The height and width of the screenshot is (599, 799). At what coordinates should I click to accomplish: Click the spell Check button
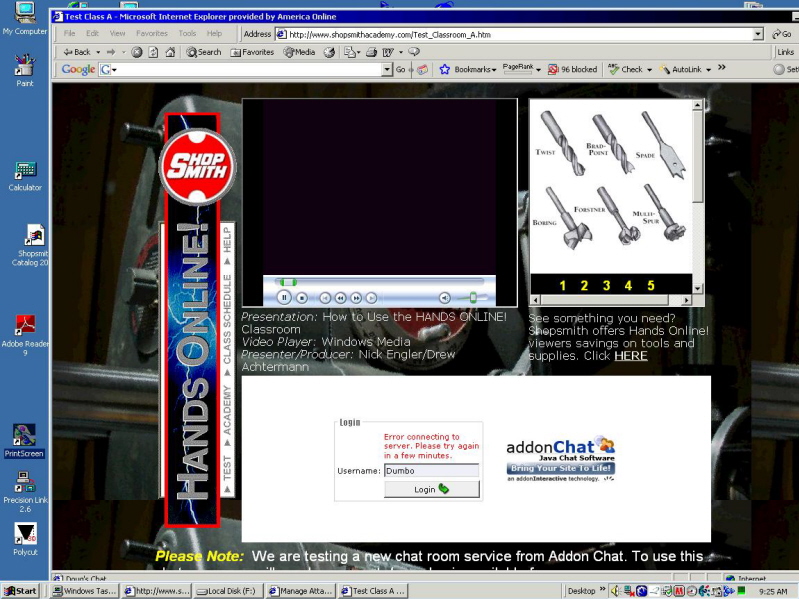pyautogui.click(x=626, y=69)
